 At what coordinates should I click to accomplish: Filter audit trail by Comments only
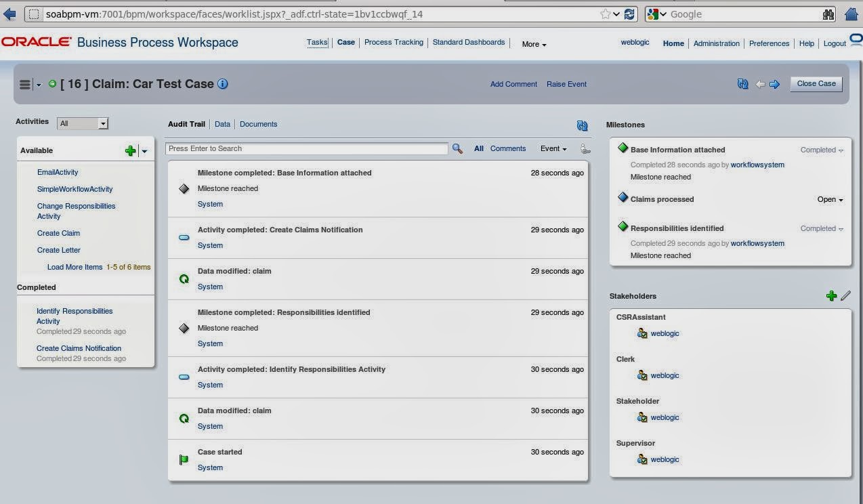click(x=508, y=148)
